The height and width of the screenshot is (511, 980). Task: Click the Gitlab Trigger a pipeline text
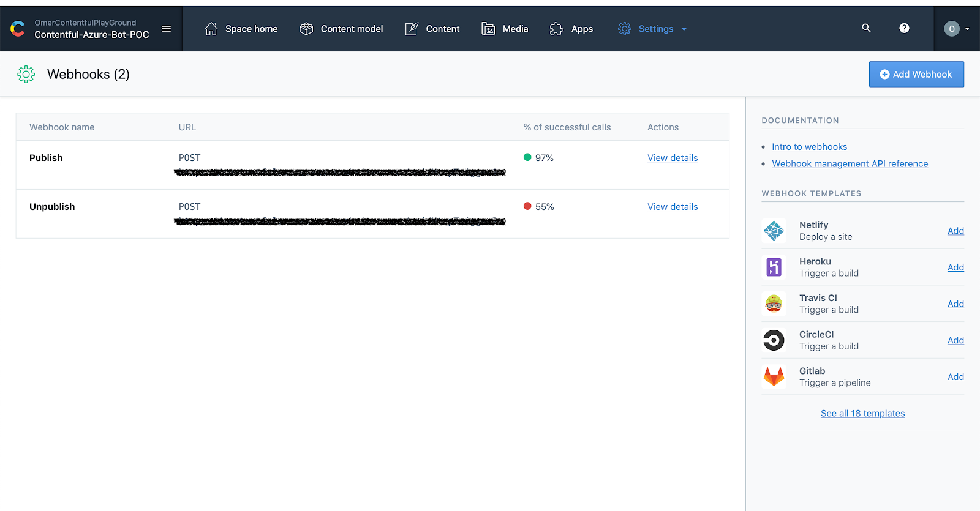[x=835, y=383]
